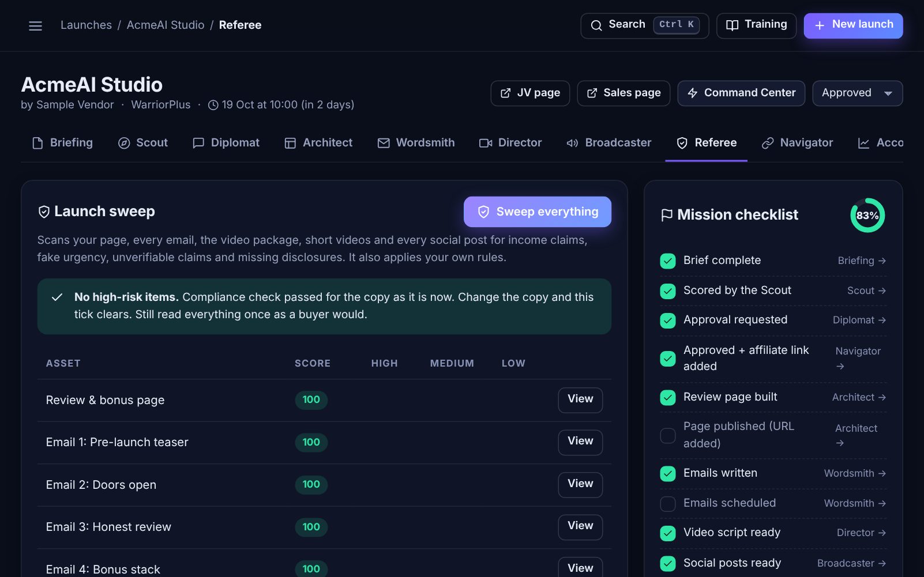Click the Sweep everything button
The height and width of the screenshot is (577, 924).
[x=538, y=212]
